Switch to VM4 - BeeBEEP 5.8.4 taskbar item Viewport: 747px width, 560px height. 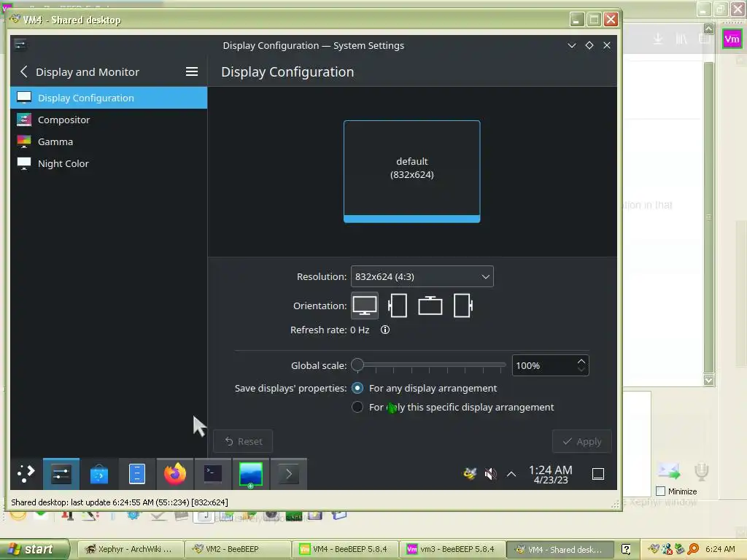[344, 549]
